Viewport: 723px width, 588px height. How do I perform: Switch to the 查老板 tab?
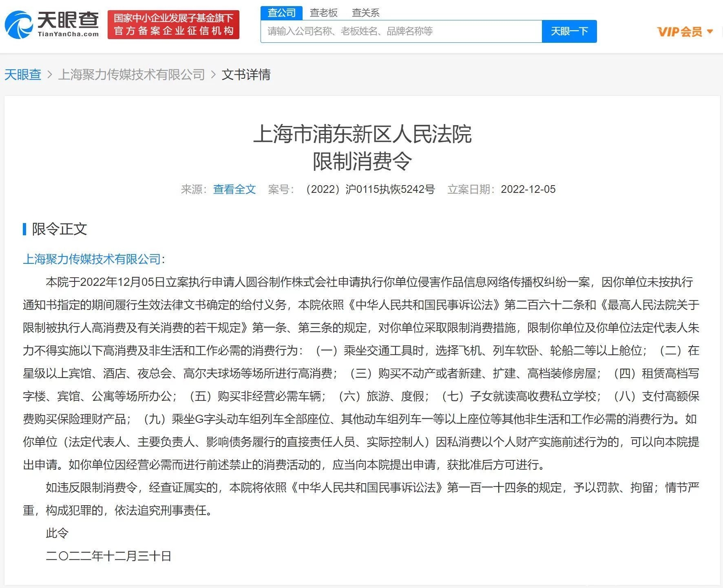323,13
